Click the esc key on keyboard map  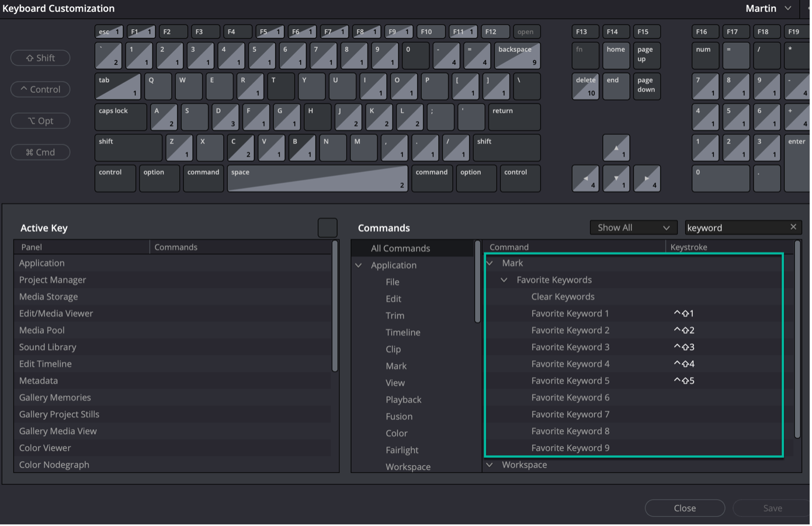[x=108, y=32]
